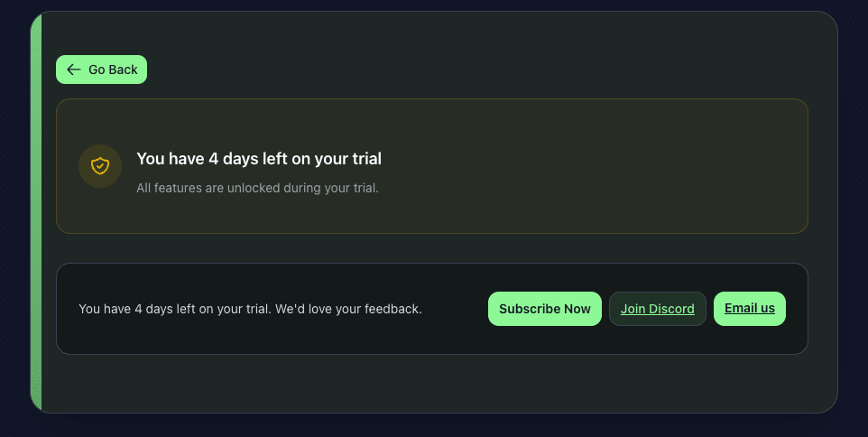Follow the Email us link

tap(749, 309)
